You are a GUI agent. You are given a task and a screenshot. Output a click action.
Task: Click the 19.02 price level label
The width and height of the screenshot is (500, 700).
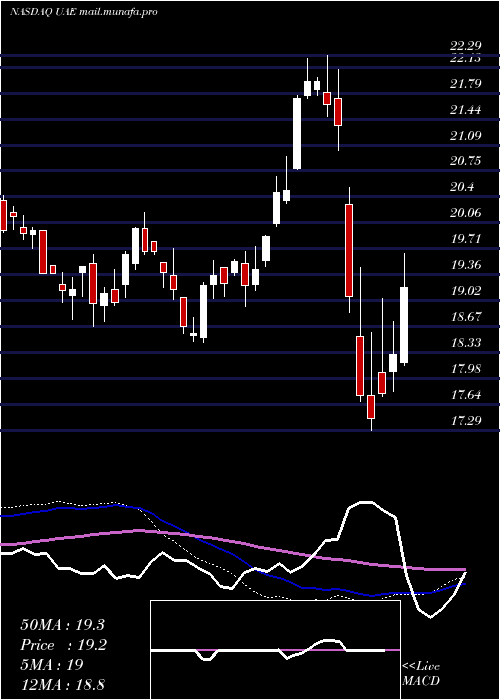(466, 291)
